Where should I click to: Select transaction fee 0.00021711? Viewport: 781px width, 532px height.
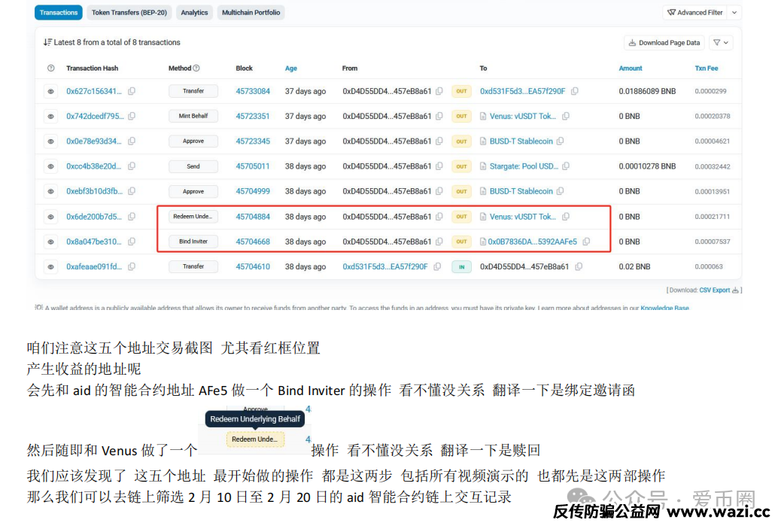(x=712, y=217)
